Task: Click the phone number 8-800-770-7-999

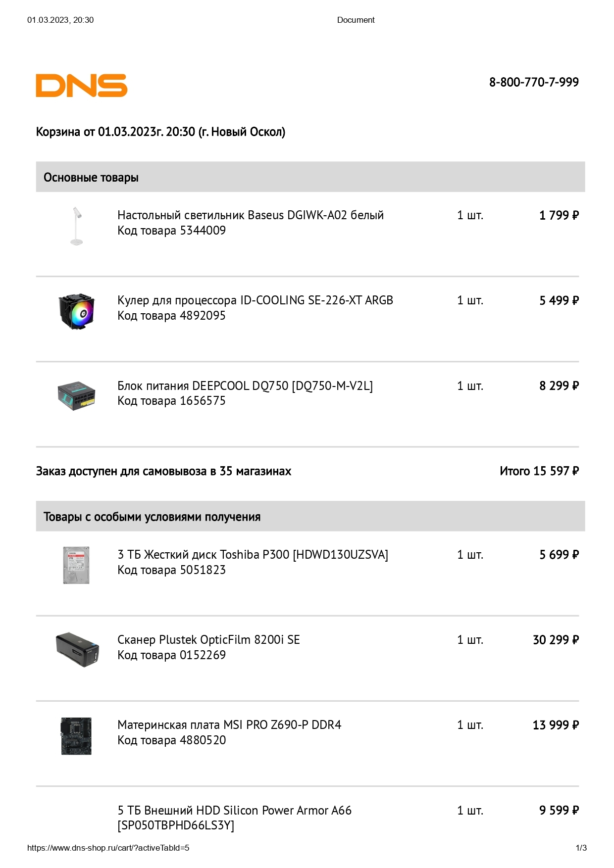Action: pyautogui.click(x=534, y=82)
